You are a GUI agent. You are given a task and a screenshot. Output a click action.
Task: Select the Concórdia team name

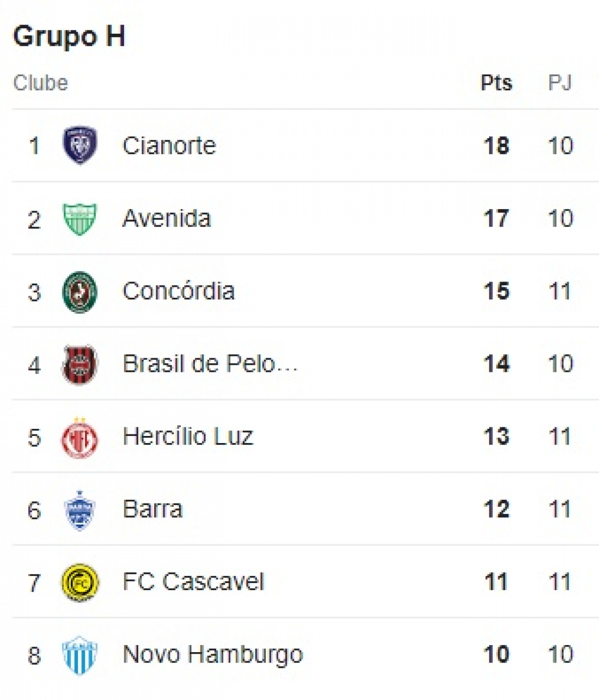click(x=179, y=291)
